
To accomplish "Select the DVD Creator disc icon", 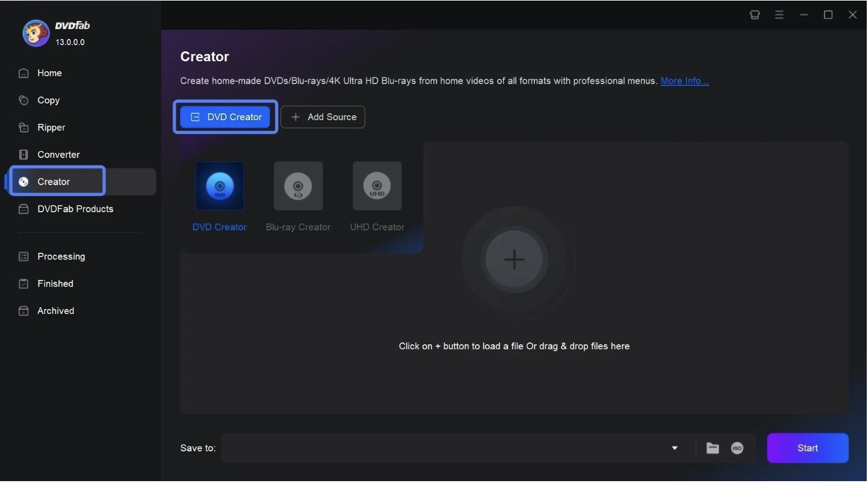I will [x=219, y=186].
